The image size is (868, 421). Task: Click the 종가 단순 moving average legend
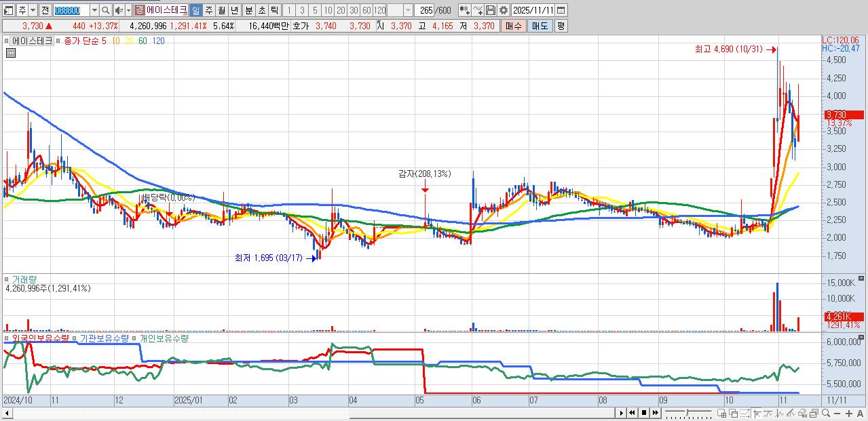(x=81, y=41)
